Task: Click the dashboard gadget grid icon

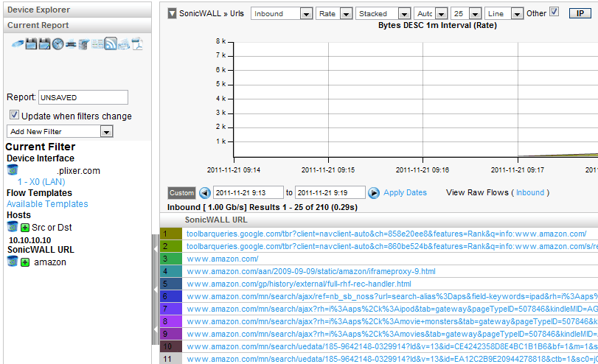Action: click(97, 43)
